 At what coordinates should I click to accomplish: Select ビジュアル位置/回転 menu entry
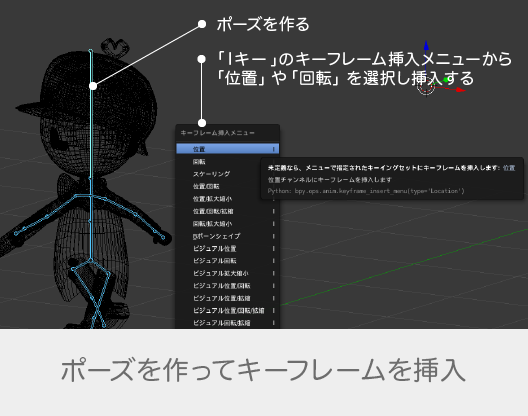click(x=228, y=286)
